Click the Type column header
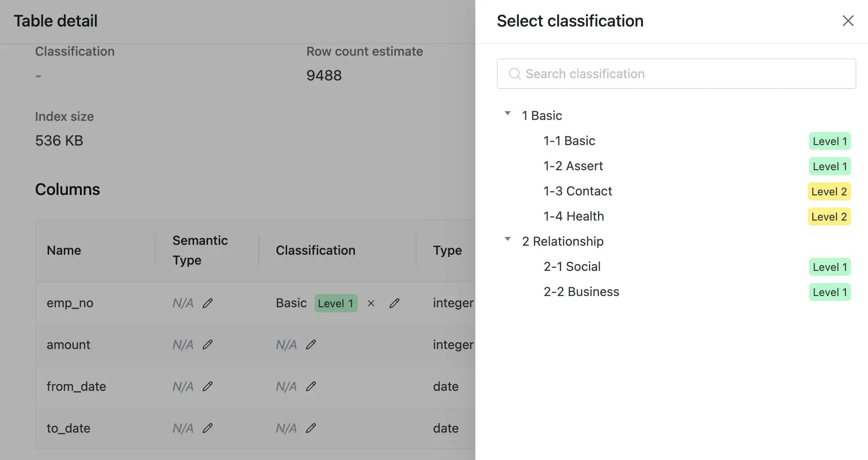This screenshot has height=460, width=868. tap(447, 250)
